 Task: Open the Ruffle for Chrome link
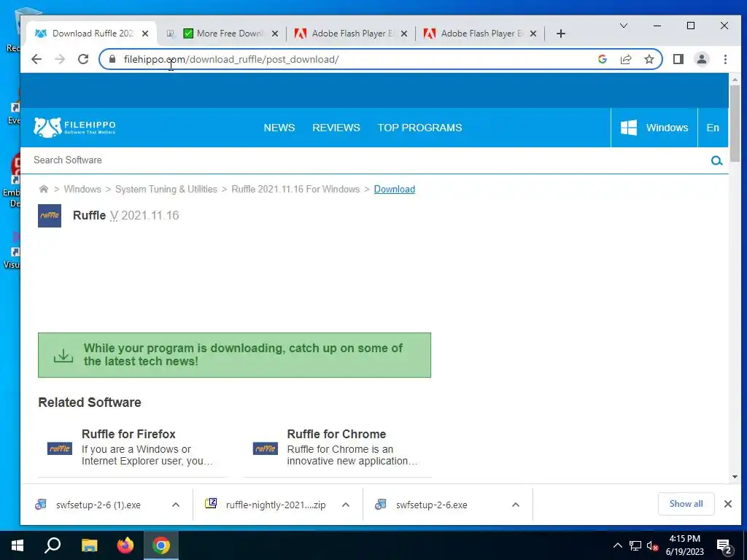336,434
